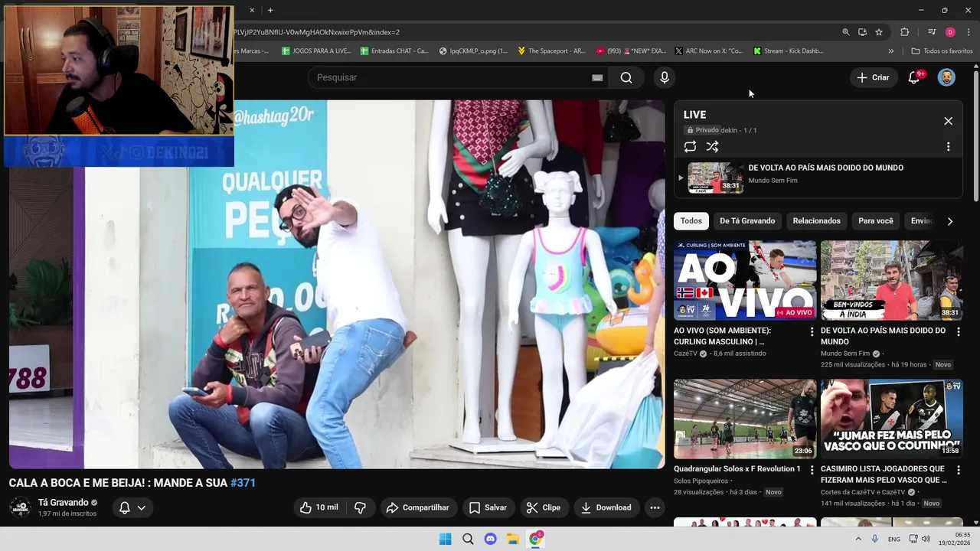Select the Todos filter chip
This screenshot has height=551, width=980.
pyautogui.click(x=691, y=221)
